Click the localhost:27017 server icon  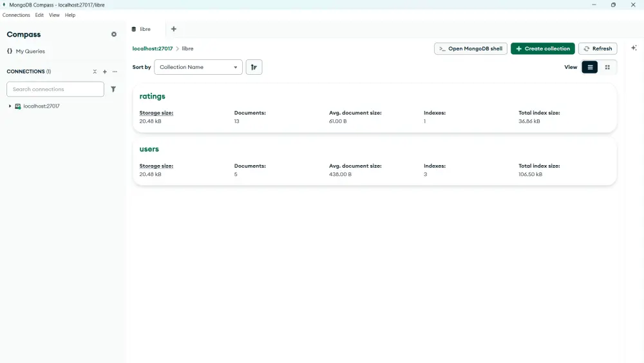17,106
